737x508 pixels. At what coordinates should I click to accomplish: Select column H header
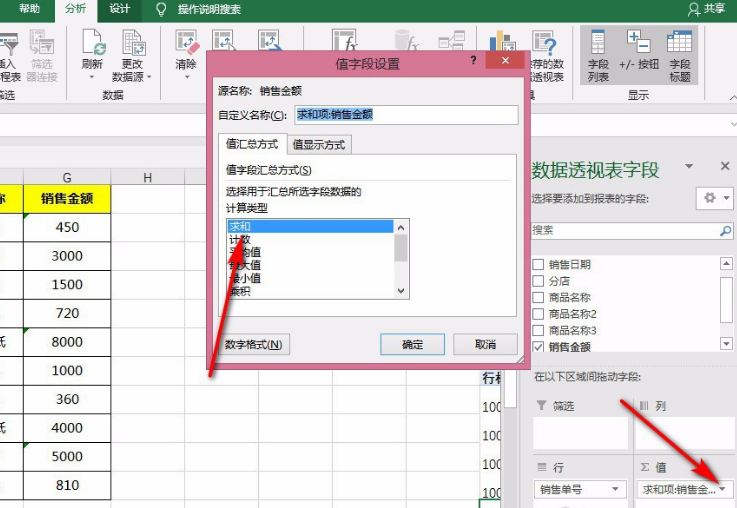point(148,177)
